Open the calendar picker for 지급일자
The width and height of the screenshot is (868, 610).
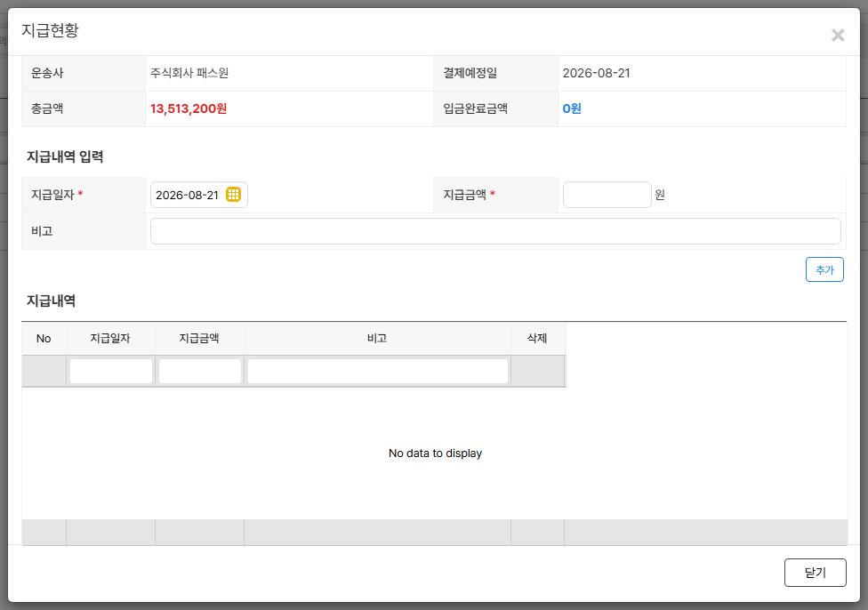(x=233, y=195)
